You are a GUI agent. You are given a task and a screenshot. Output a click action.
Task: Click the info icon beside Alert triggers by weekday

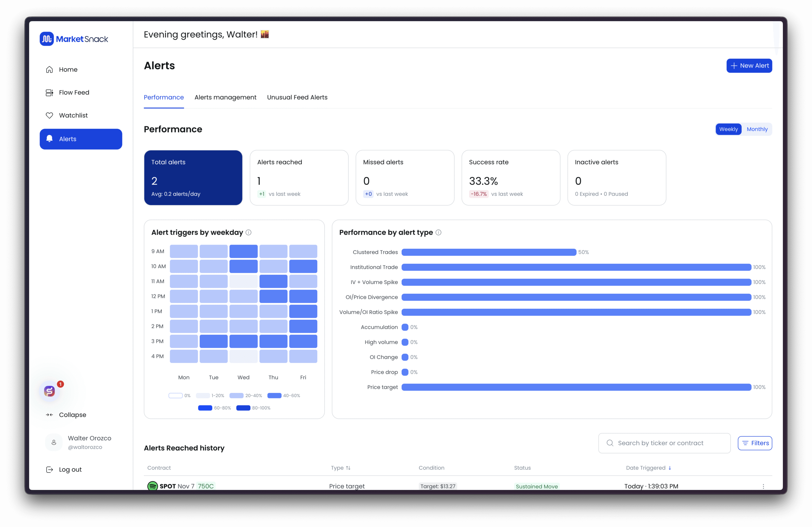[249, 233]
